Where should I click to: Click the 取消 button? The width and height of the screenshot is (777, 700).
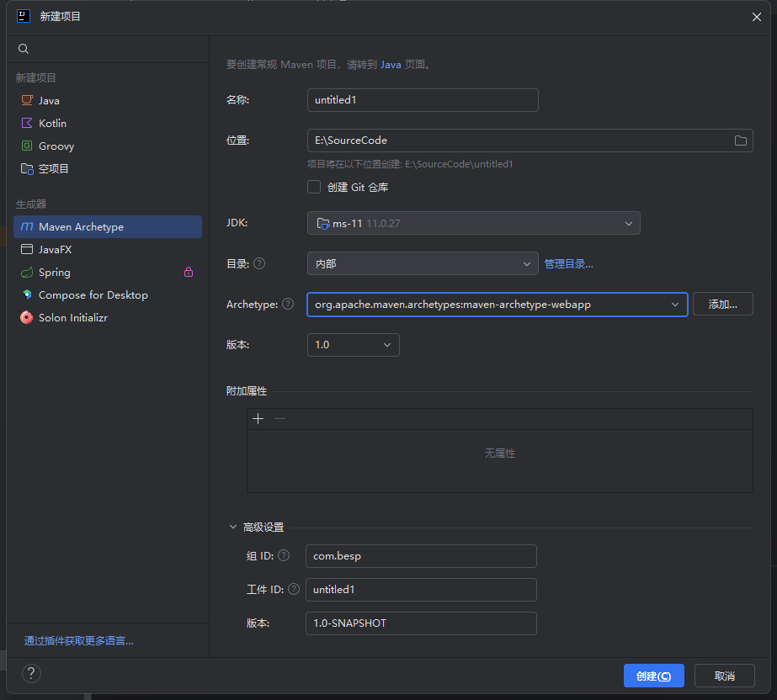click(x=725, y=676)
